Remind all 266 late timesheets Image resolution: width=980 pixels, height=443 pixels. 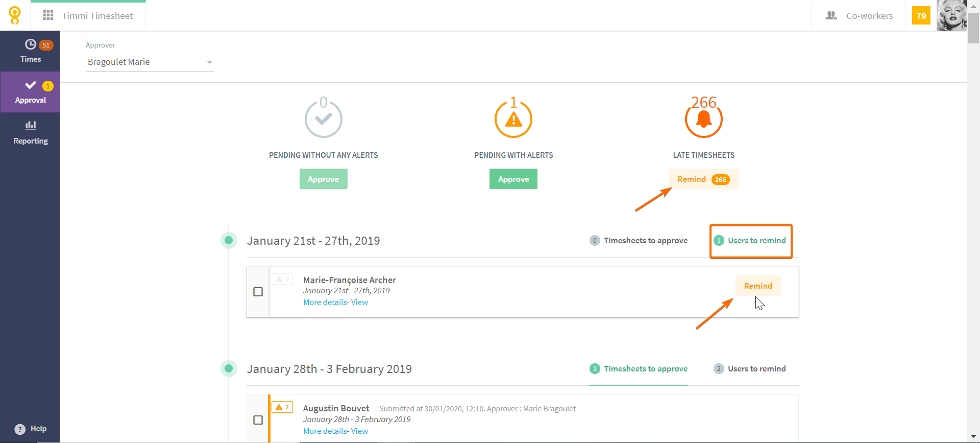pyautogui.click(x=704, y=179)
